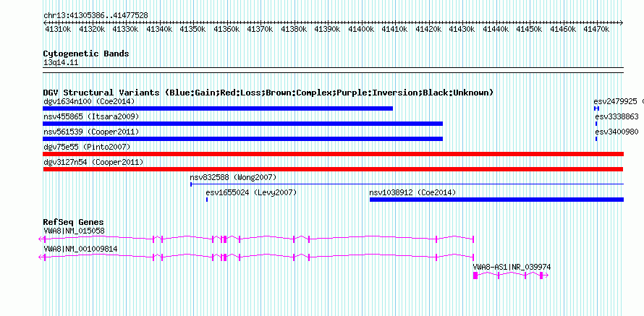Click the RefSeq Genes track title

tap(74, 223)
